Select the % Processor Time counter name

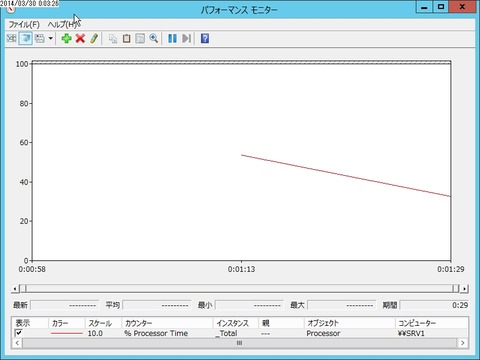tap(156, 333)
